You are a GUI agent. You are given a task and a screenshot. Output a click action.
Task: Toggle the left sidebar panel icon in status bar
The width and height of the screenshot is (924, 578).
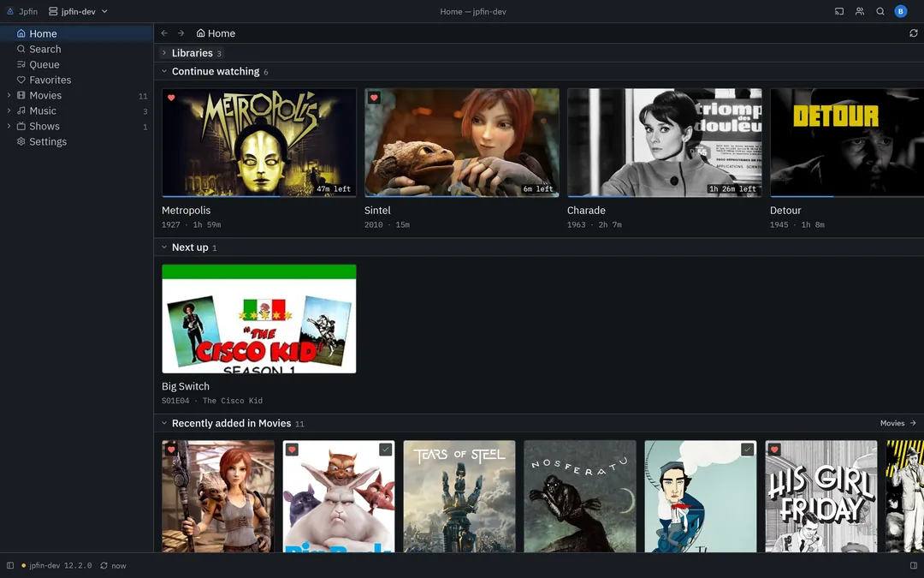pos(10,566)
